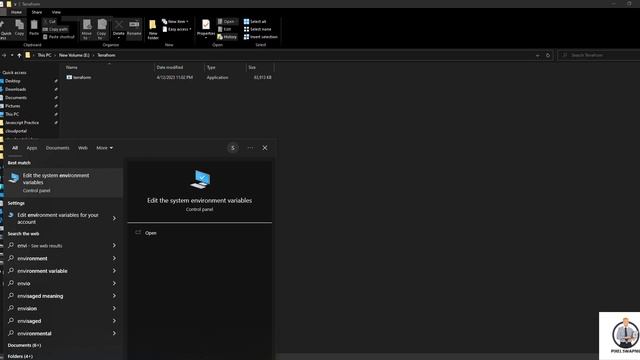640x360 pixels.
Task: Click Invert selection in the ribbon
Action: click(261, 37)
